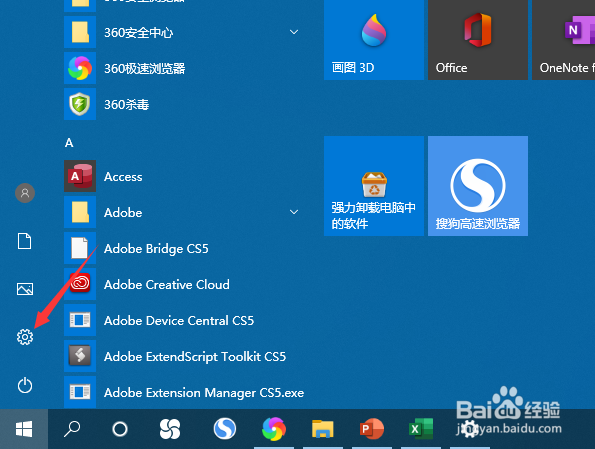Open the Adobe folder icon
Image resolution: width=595 pixels, height=449 pixels.
click(80, 212)
